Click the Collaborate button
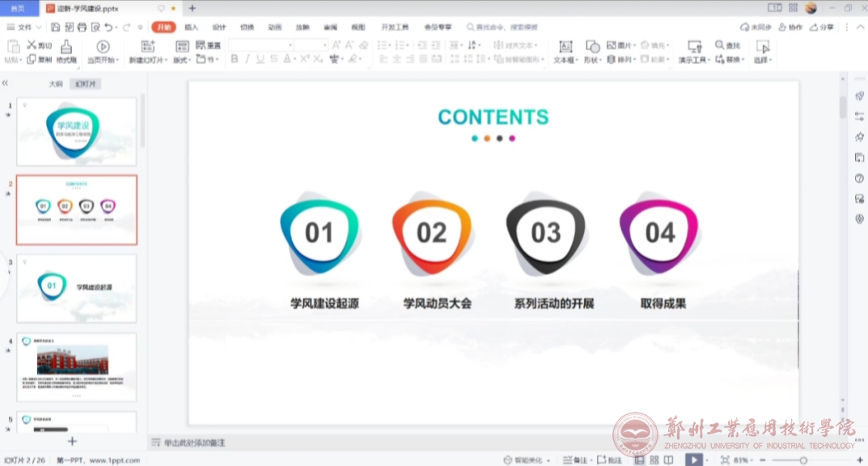868x466 pixels. click(x=790, y=28)
